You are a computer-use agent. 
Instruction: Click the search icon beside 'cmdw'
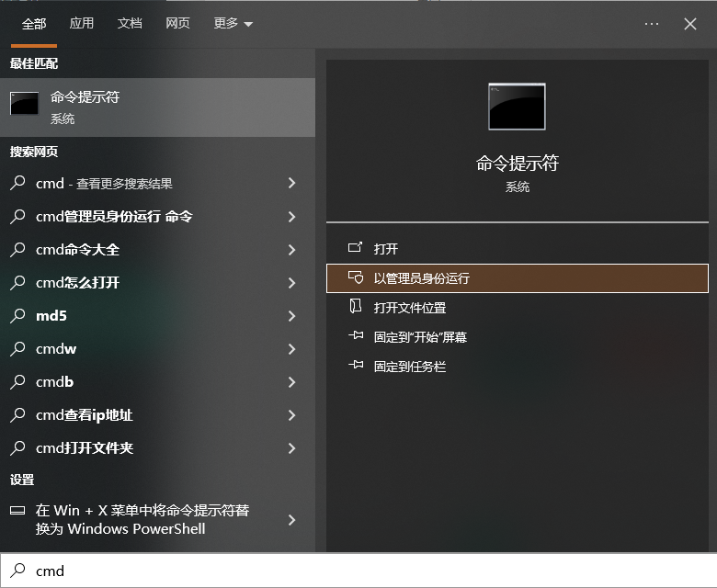click(17, 348)
